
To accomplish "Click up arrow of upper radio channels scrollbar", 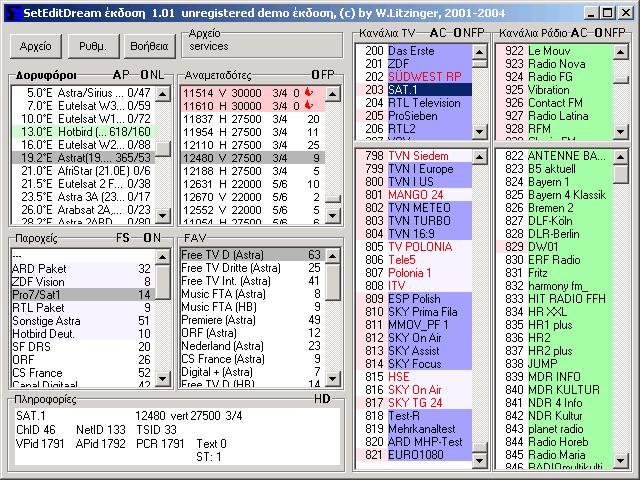I will 621,52.
